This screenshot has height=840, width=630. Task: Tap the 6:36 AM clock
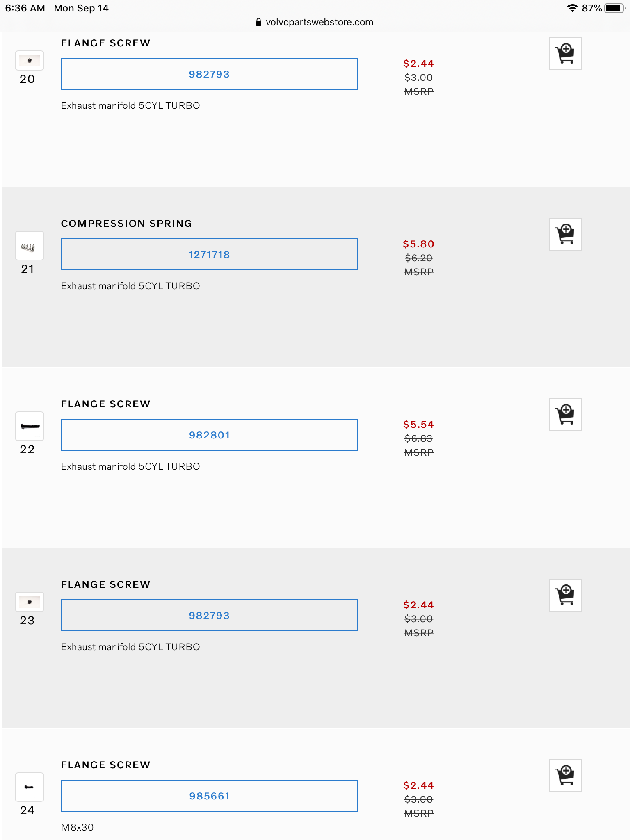click(25, 8)
